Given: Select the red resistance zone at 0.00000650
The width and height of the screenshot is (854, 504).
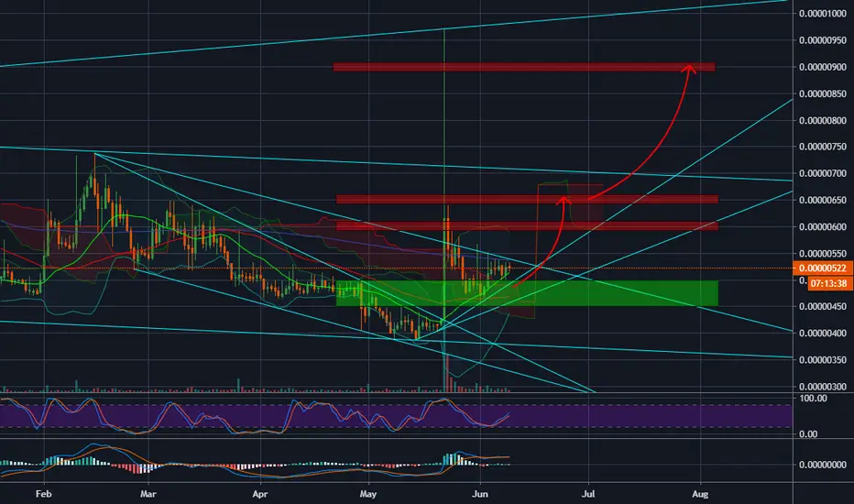Looking at the screenshot, I should (527, 200).
